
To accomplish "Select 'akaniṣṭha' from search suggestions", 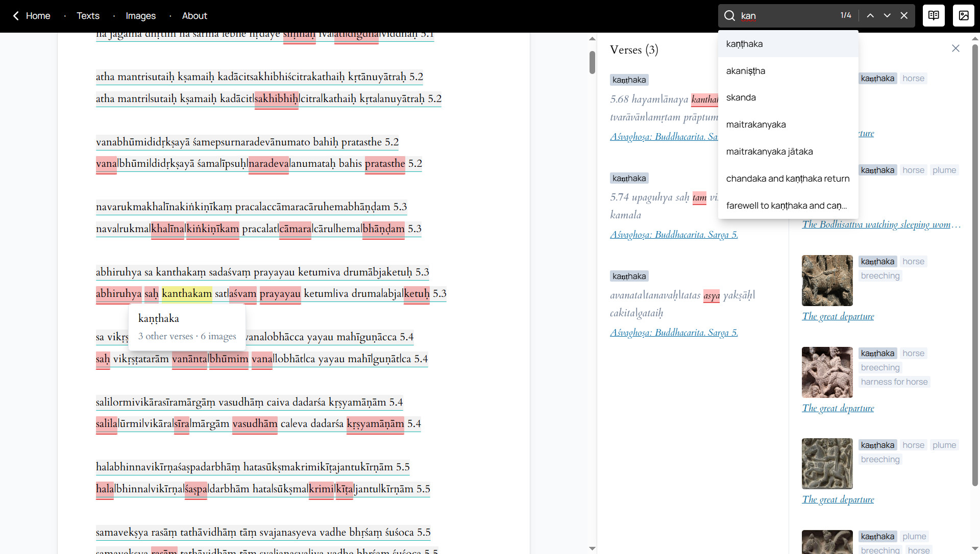I will (x=745, y=71).
